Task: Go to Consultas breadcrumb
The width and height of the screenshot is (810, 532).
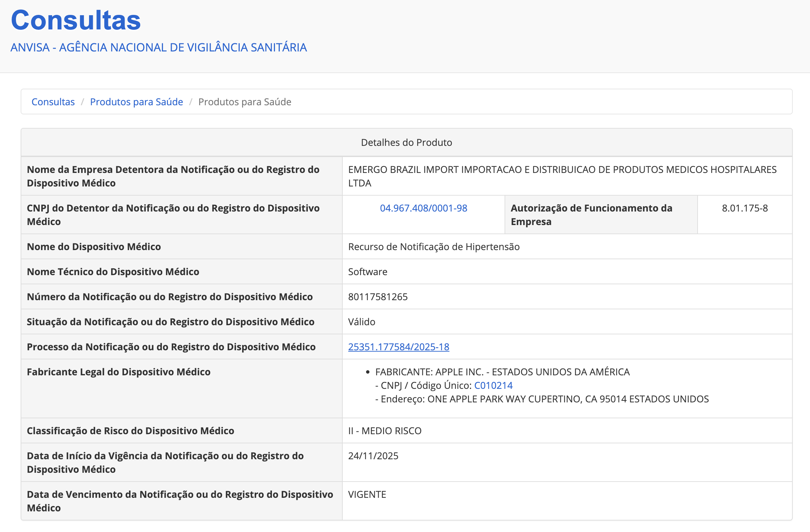Action: pyautogui.click(x=53, y=102)
